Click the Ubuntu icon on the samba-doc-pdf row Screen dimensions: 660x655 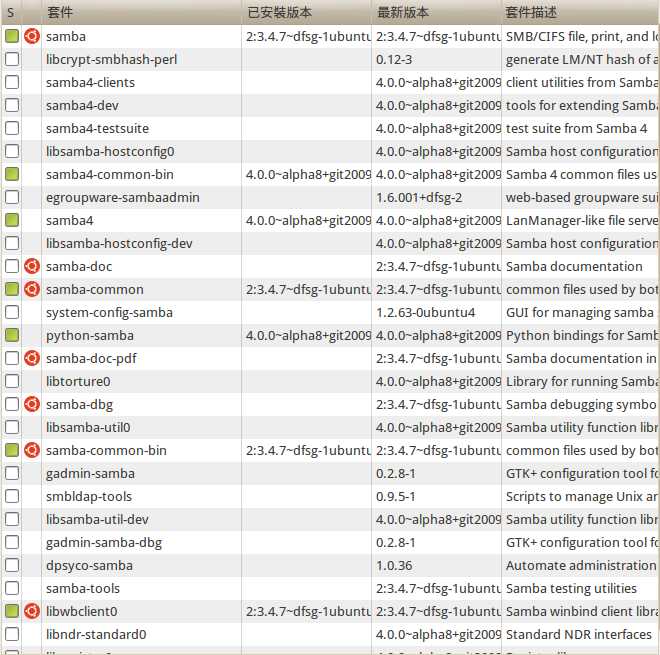pyautogui.click(x=32, y=358)
